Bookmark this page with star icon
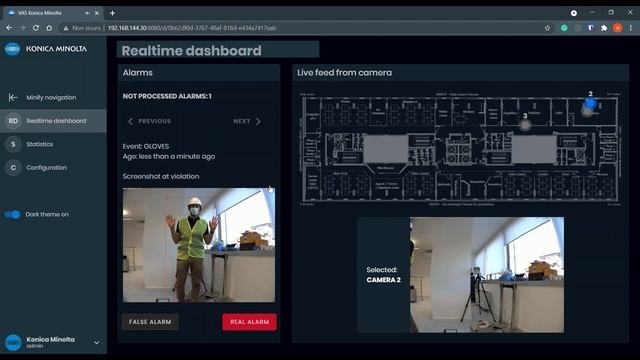 [547, 28]
